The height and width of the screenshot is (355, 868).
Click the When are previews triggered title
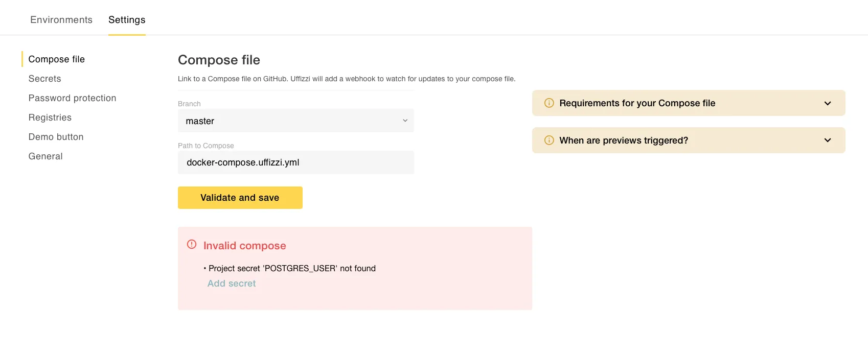624,140
